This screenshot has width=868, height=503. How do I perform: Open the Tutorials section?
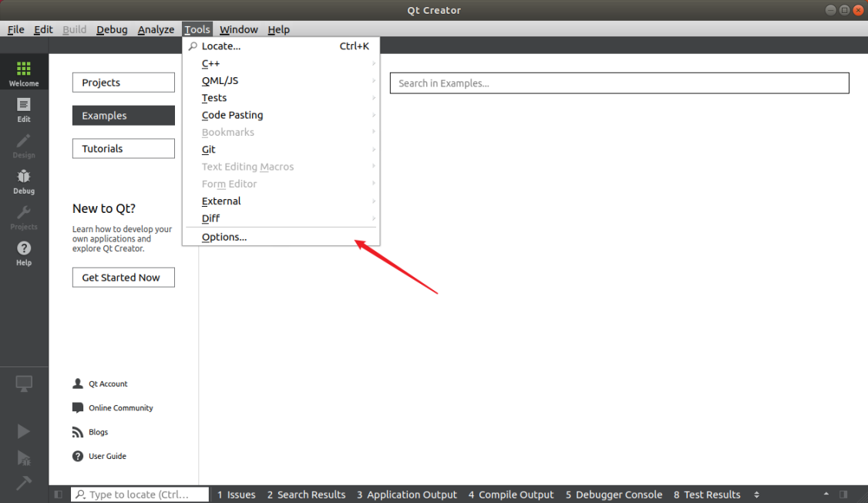(x=123, y=148)
